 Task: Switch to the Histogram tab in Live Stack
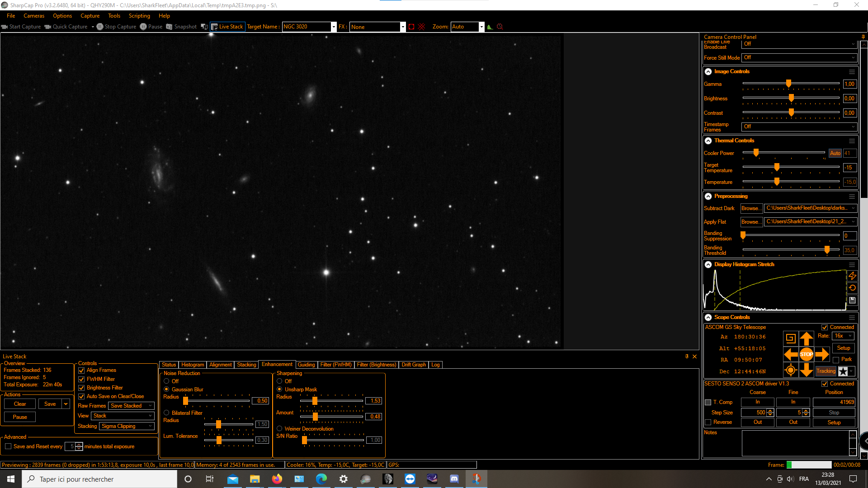[x=193, y=365]
